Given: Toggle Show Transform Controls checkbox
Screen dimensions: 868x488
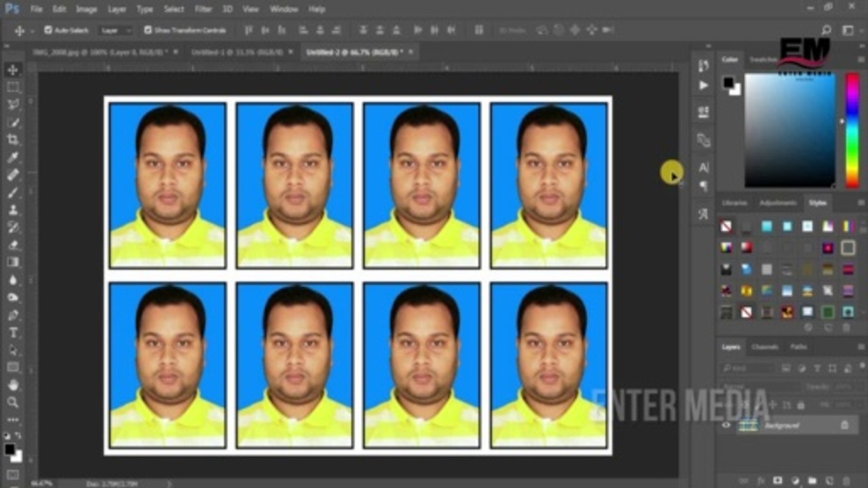Looking at the screenshot, I should [x=148, y=30].
